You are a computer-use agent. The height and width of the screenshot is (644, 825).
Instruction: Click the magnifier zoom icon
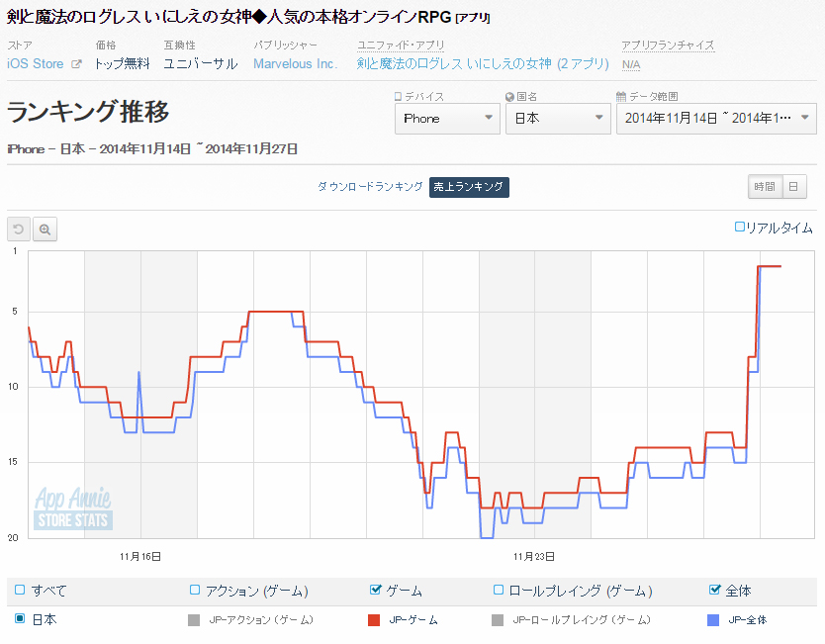click(45, 230)
